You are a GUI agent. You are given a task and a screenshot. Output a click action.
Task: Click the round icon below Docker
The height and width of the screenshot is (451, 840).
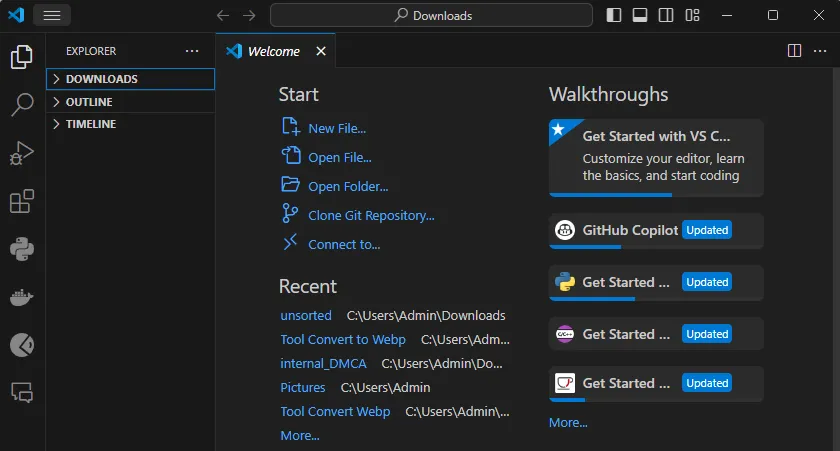(x=22, y=345)
